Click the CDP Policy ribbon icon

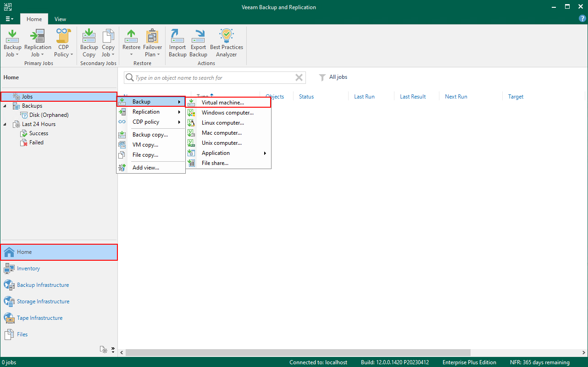click(63, 36)
